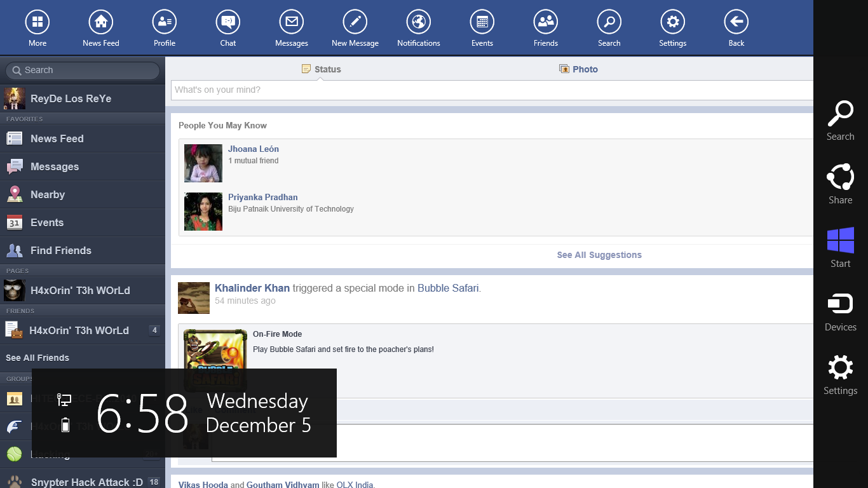
Task: Open the app Settings gear in toolbar
Action: pos(673,22)
